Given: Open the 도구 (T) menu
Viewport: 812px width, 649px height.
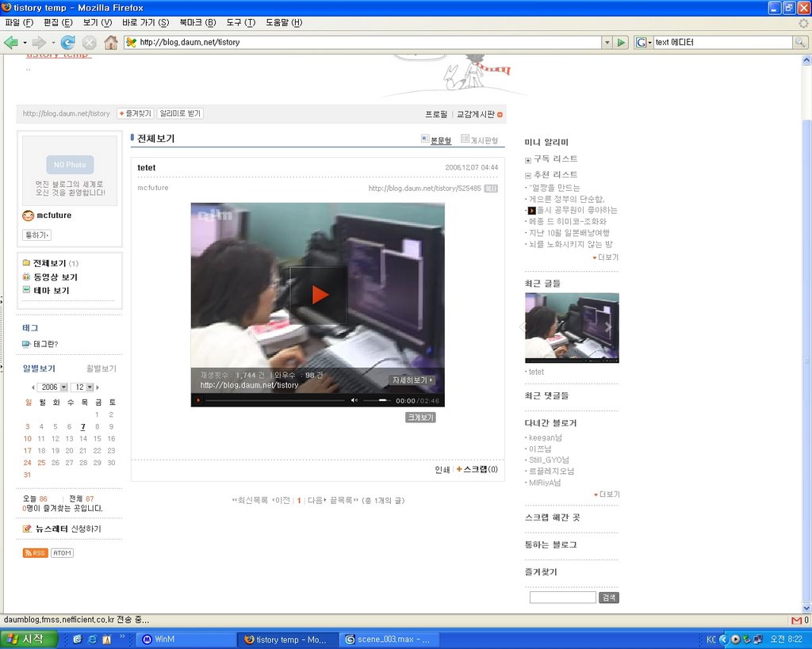Looking at the screenshot, I should [241, 22].
